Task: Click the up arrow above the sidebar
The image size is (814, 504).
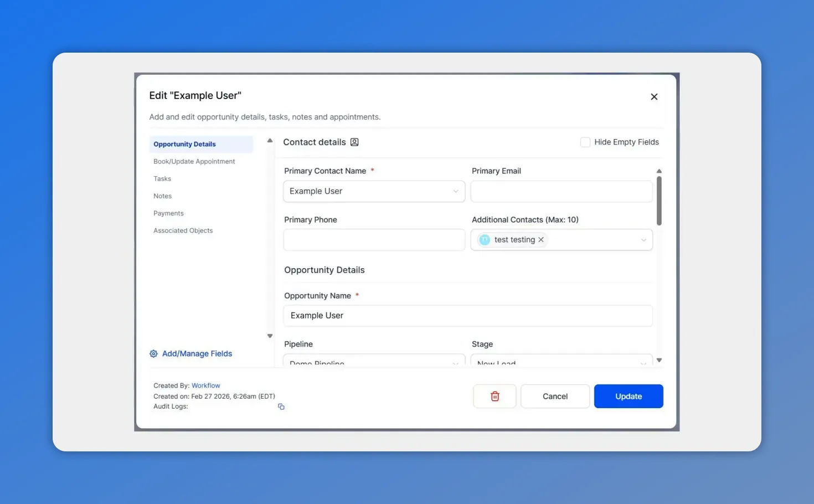Action: click(270, 140)
